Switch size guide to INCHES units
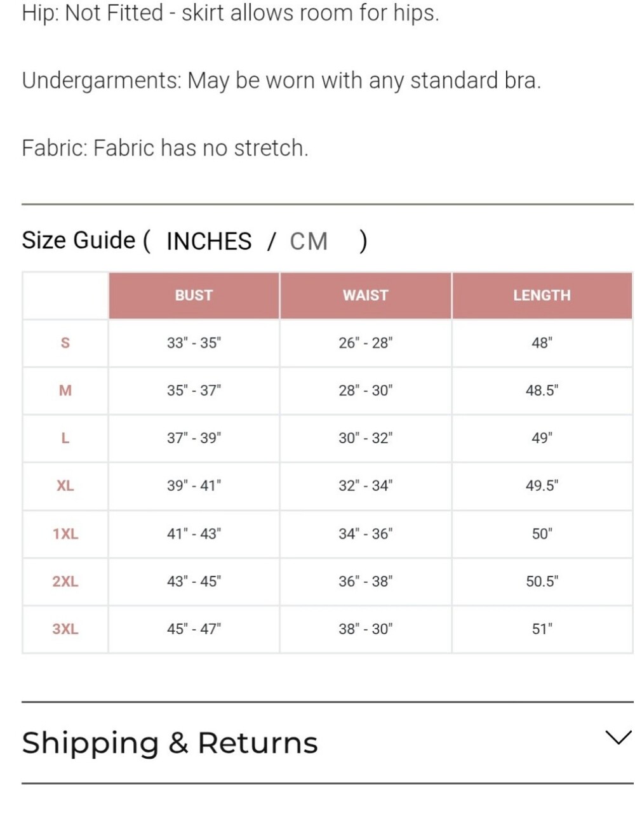The image size is (635, 840). pyautogui.click(x=209, y=241)
